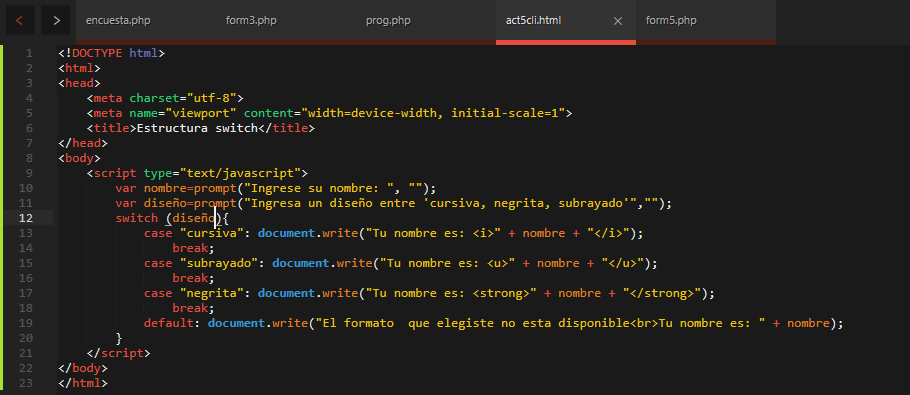The height and width of the screenshot is (395, 910).
Task: Click the 'switch' keyword on line 12
Action: [x=137, y=218]
